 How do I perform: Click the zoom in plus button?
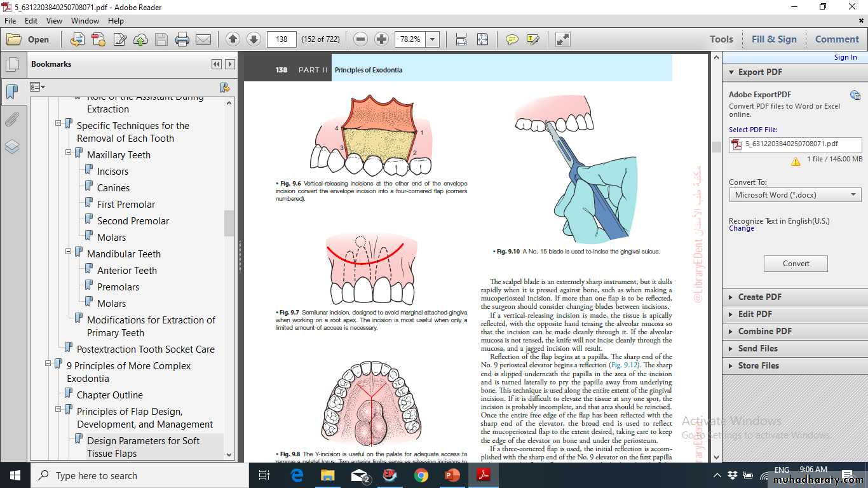[x=381, y=39]
